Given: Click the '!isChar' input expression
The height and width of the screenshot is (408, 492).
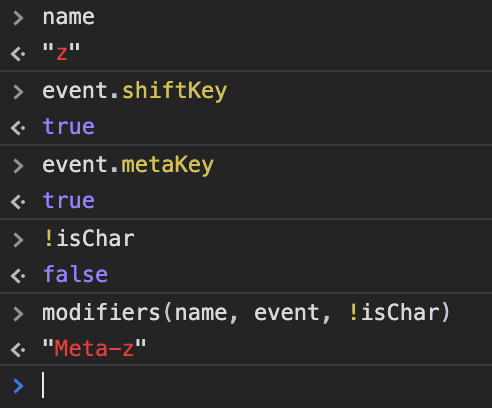Looking at the screenshot, I should tap(89, 239).
